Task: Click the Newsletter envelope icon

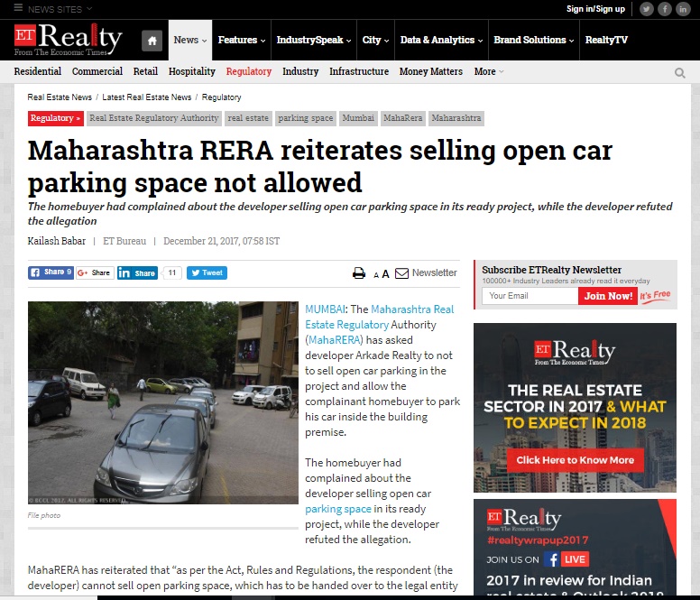Action: coord(401,272)
